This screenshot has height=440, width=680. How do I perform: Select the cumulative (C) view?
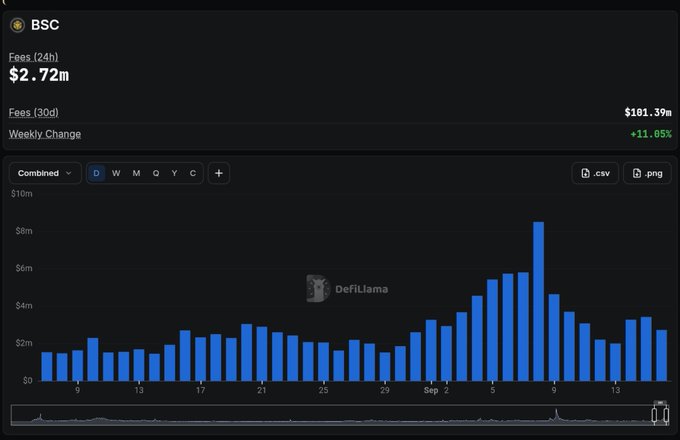193,173
